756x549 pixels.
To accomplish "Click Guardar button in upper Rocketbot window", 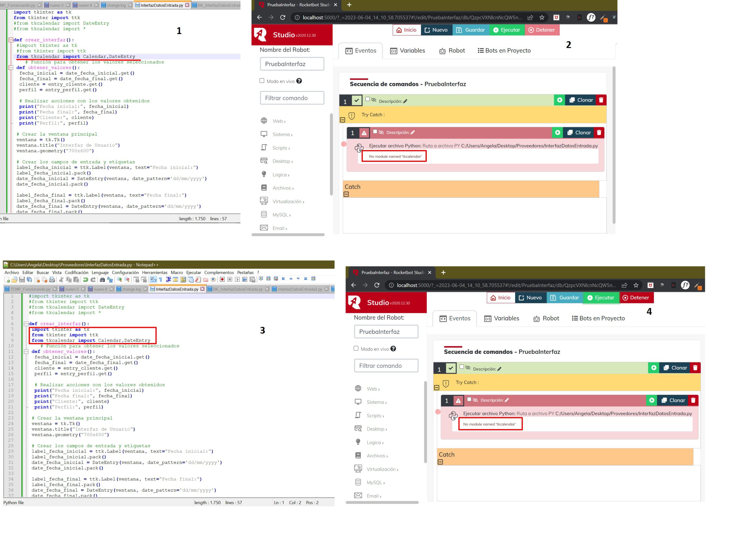I will point(471,30).
